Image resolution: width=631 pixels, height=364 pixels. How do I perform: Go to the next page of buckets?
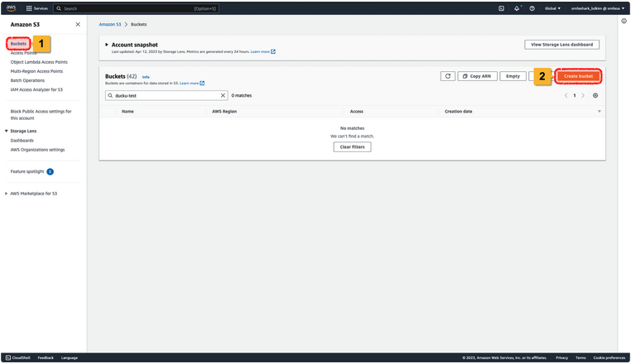click(x=583, y=95)
